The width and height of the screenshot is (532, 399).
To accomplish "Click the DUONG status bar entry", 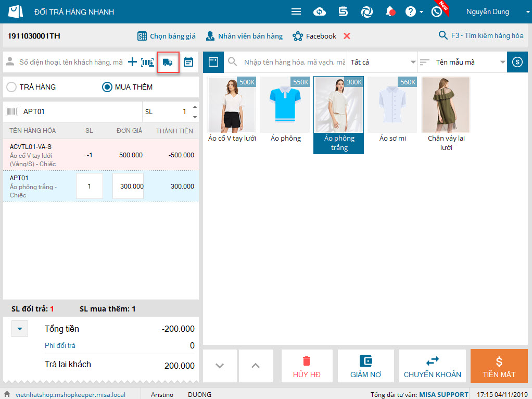I will point(199,395).
